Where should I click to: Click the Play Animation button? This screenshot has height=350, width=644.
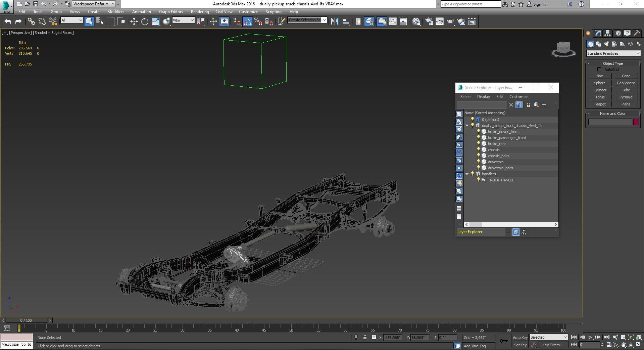click(590, 337)
